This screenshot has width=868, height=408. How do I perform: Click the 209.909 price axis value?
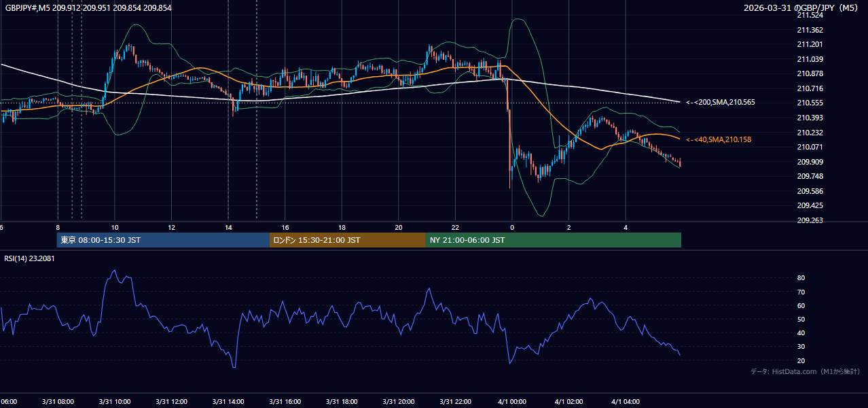click(810, 162)
